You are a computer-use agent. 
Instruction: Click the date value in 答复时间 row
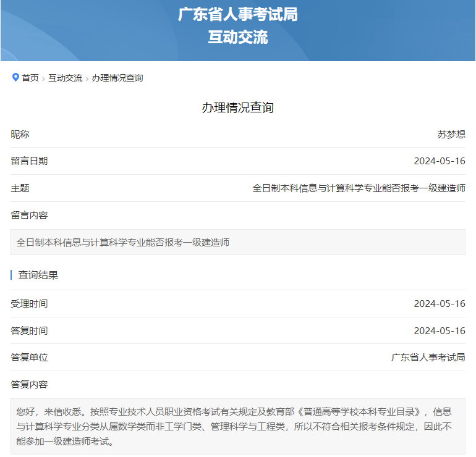439,330
